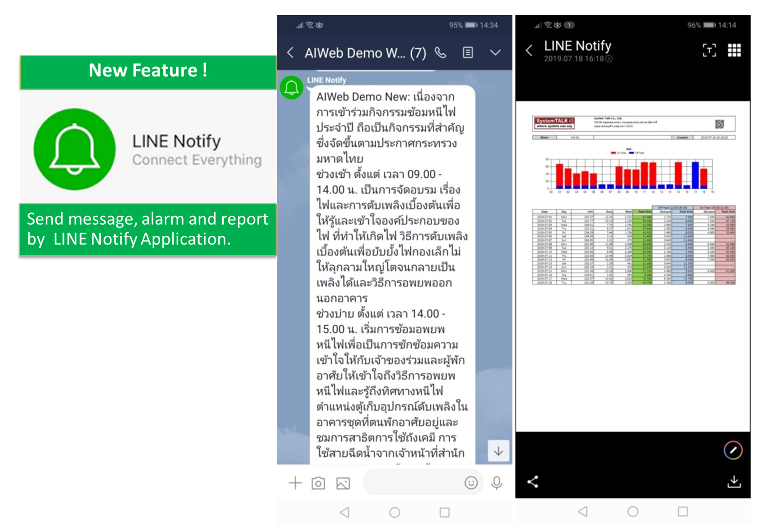The height and width of the screenshot is (532, 779).
Task: Open attachments with the plus icon
Action: pyautogui.click(x=295, y=483)
